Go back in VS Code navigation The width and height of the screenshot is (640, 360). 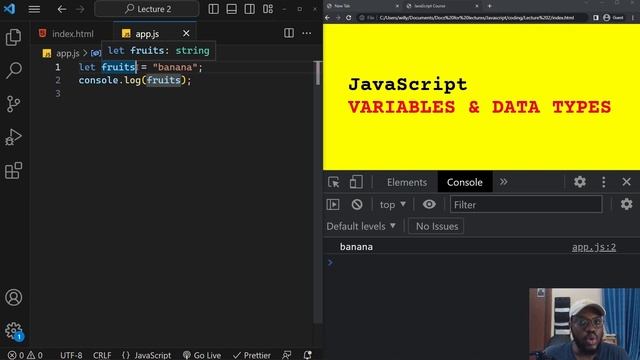[x=62, y=9]
